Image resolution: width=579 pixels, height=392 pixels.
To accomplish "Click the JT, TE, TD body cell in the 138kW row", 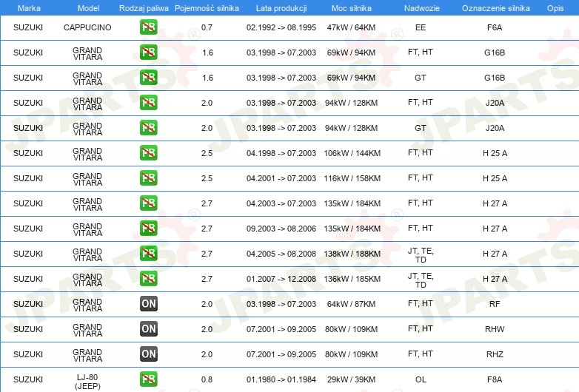I will coord(421,255).
